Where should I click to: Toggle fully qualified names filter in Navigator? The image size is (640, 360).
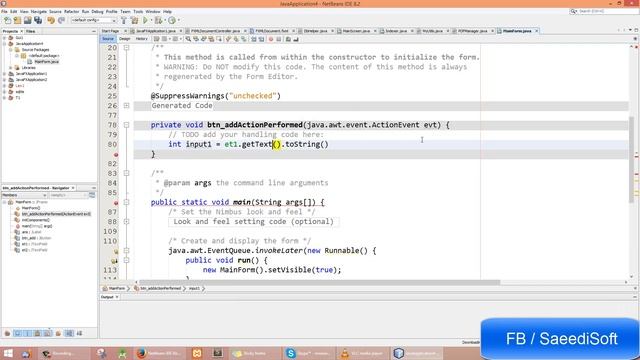pyautogui.click(x=58, y=333)
